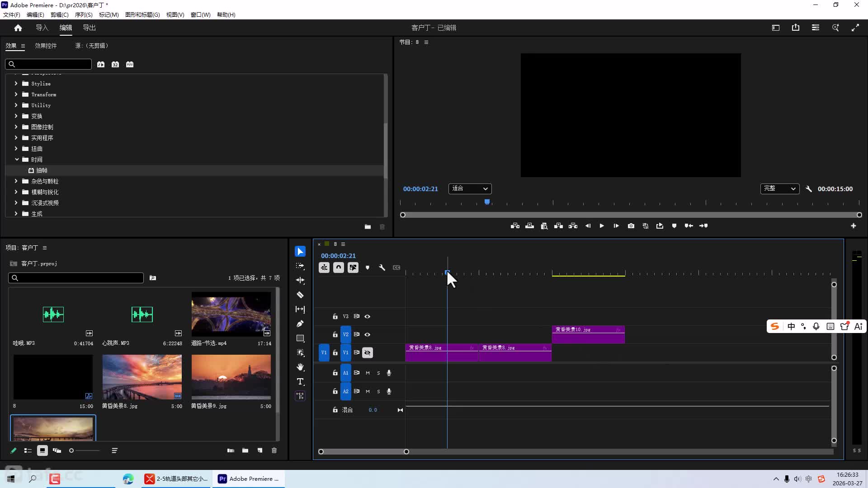Click New Item icon in Project panel

[260, 450]
